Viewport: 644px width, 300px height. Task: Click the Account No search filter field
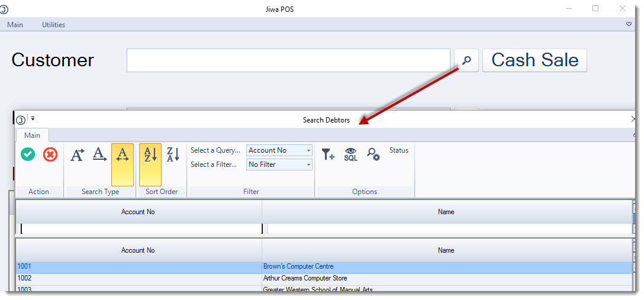(x=141, y=228)
